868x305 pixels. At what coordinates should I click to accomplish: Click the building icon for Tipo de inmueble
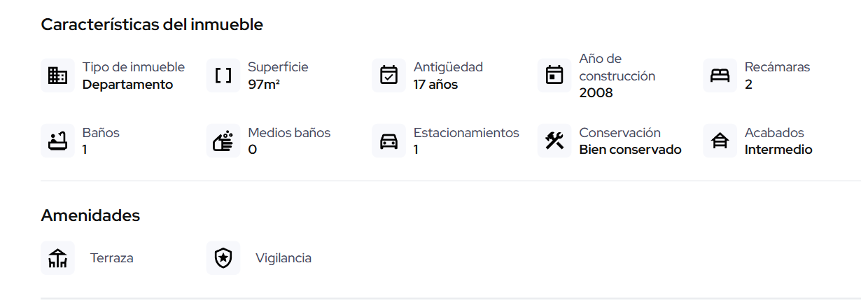coord(57,76)
